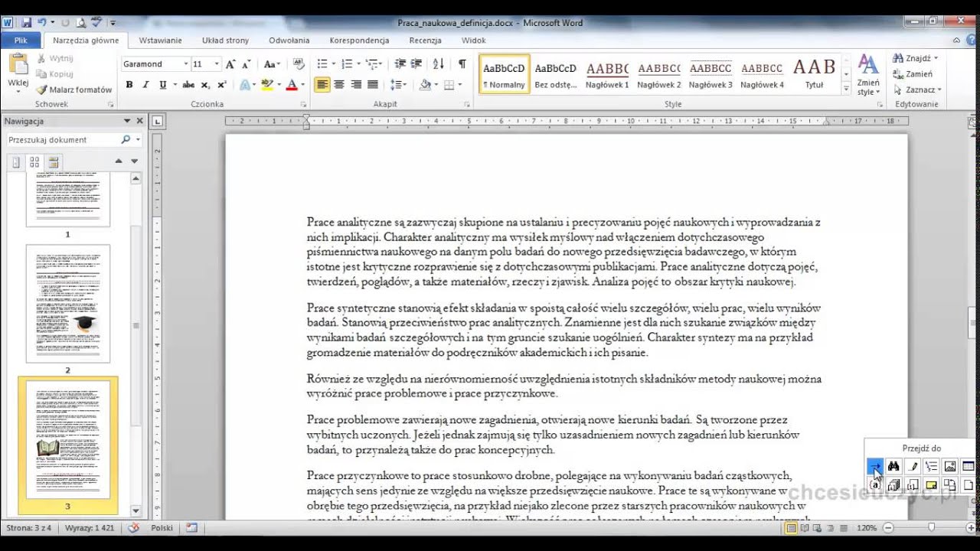Browse by Go To arrow icon

point(874,466)
